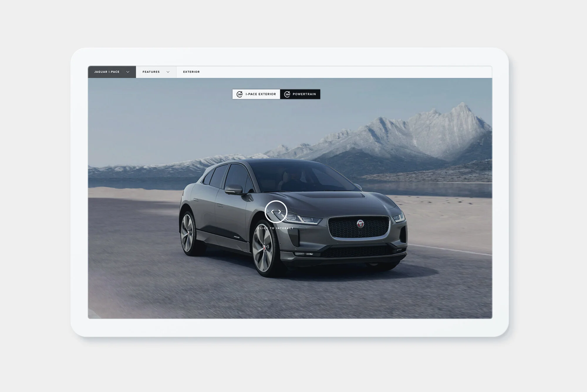
Task: Open the JAGUAR I-PACE dropdown menu
Action: tap(112, 72)
